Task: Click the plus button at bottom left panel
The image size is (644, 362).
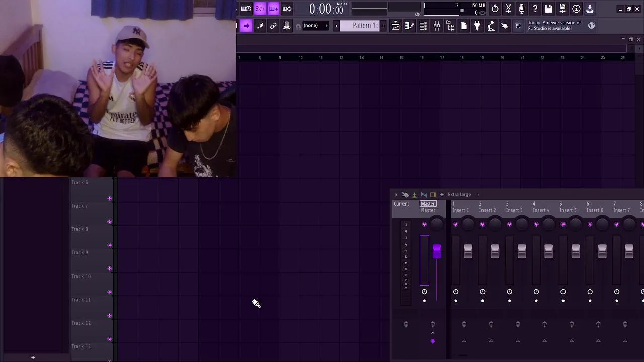Action: pos(33,357)
